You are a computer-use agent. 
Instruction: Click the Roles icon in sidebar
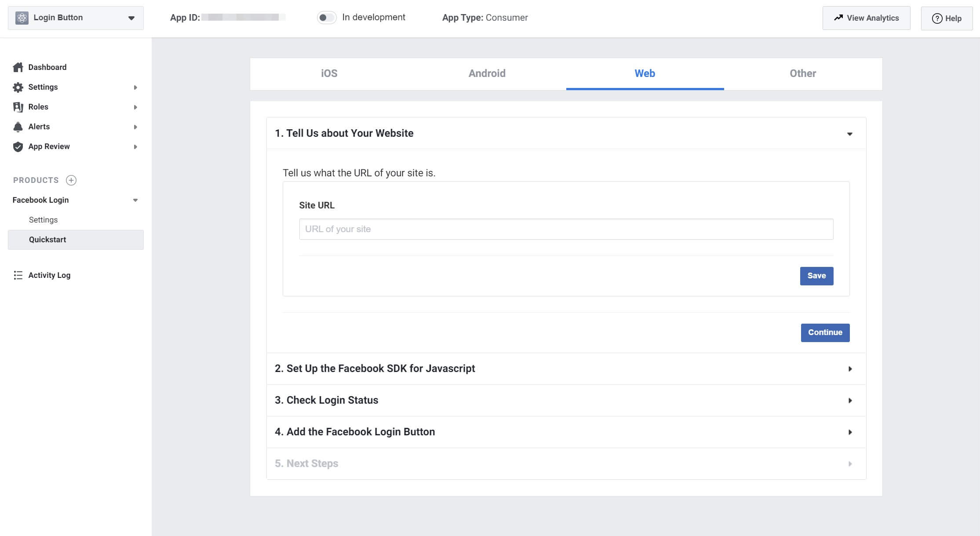tap(18, 106)
